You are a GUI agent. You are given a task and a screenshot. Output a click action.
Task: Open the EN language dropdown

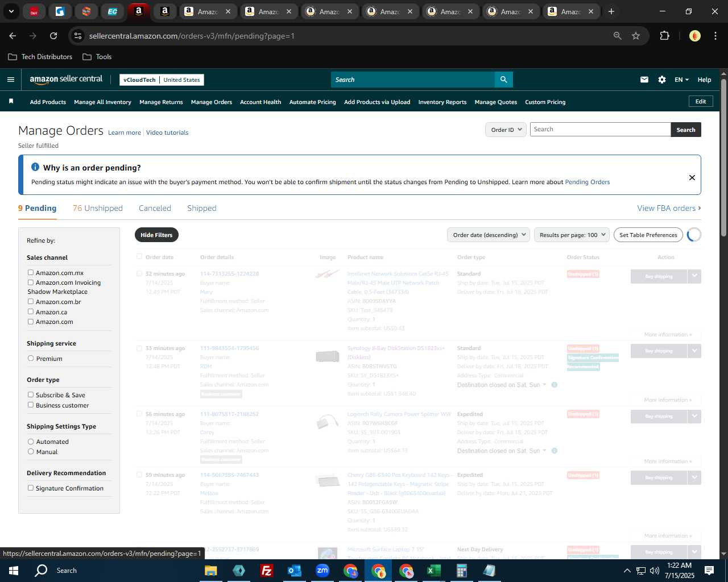coord(681,80)
